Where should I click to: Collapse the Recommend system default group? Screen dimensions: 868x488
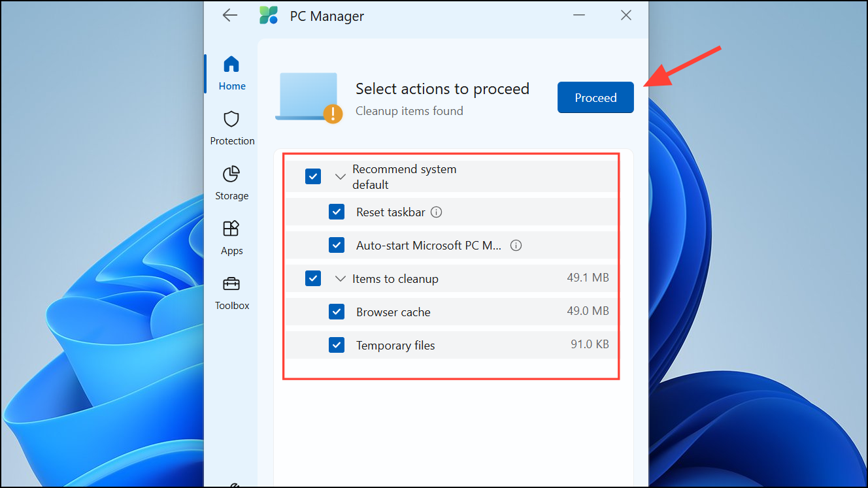point(340,176)
